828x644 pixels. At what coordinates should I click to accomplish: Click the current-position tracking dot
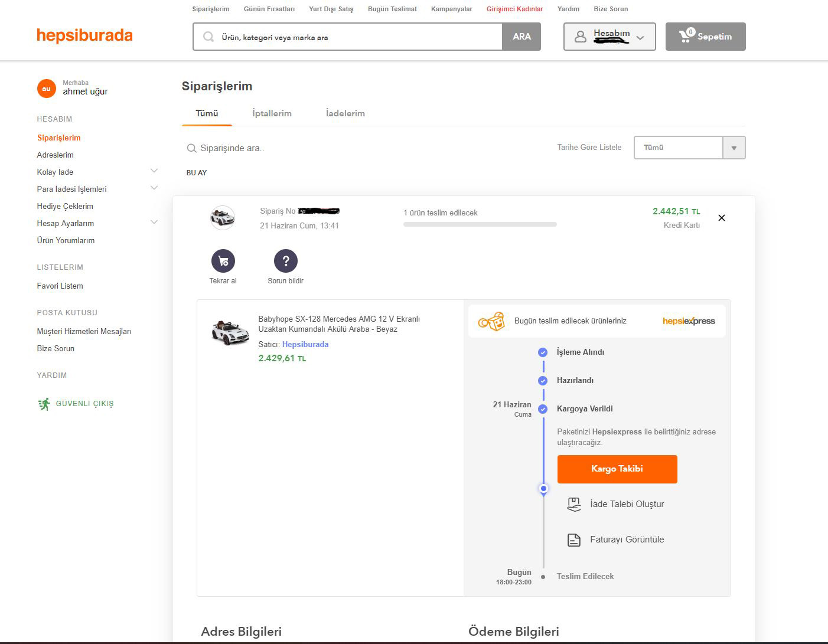tap(543, 489)
